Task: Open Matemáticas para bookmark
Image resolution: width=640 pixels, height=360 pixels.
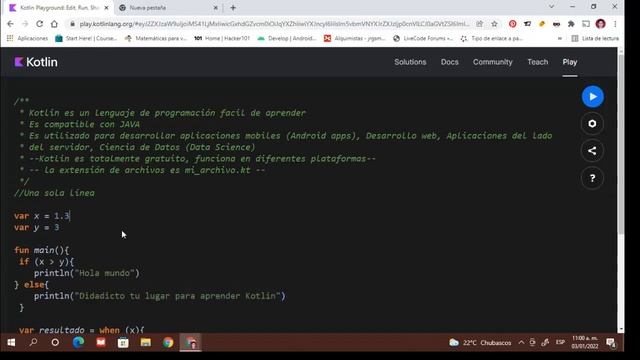Action: click(x=156, y=38)
